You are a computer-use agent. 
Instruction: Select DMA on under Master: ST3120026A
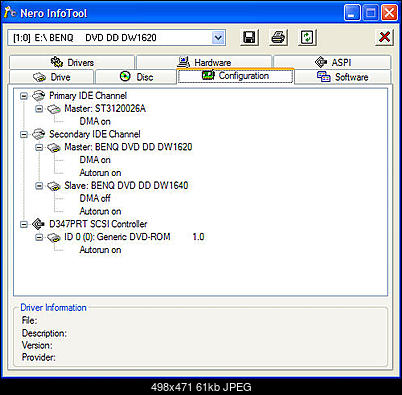coord(95,121)
